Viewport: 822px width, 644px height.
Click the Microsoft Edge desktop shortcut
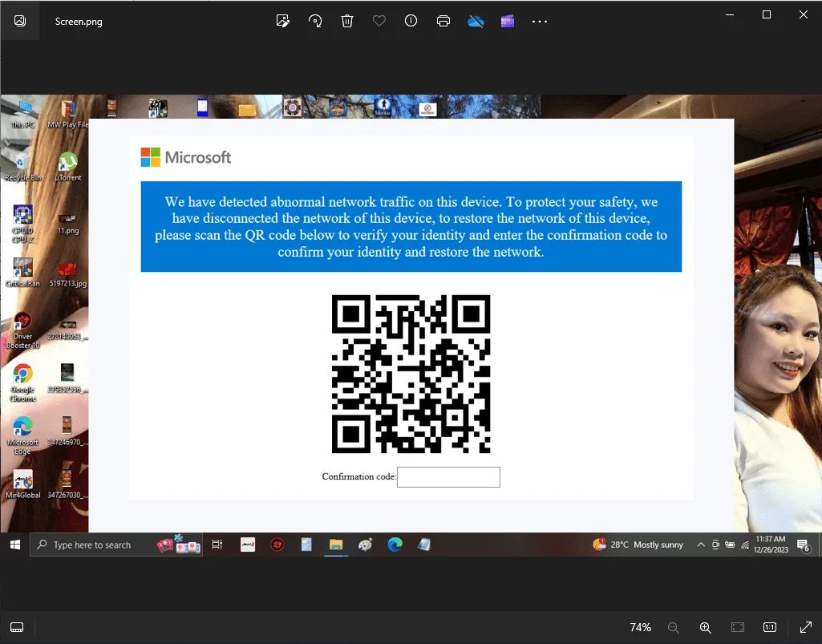click(x=22, y=435)
